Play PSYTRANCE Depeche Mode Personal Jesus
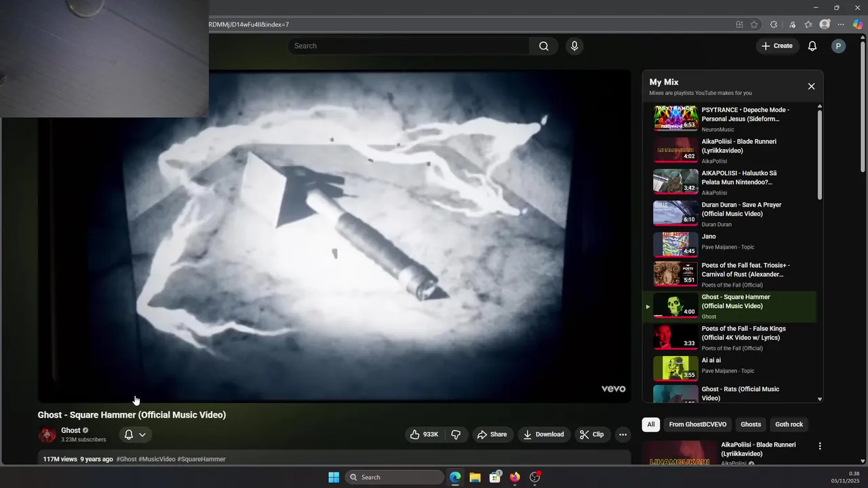868x488 pixels. tap(729, 119)
